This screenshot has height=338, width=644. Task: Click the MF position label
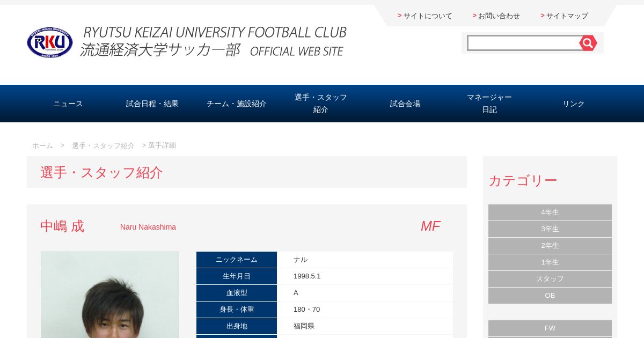pyautogui.click(x=430, y=226)
